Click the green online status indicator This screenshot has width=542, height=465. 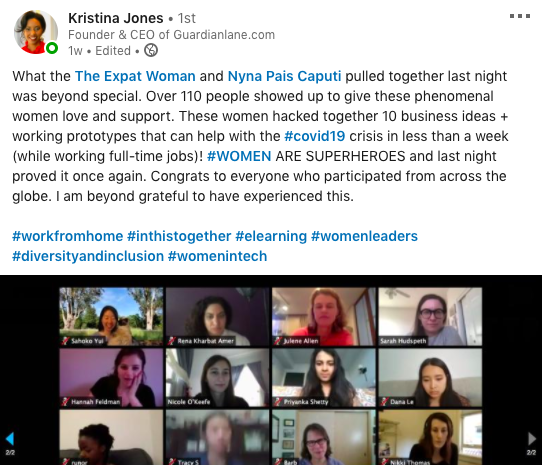[x=52, y=48]
